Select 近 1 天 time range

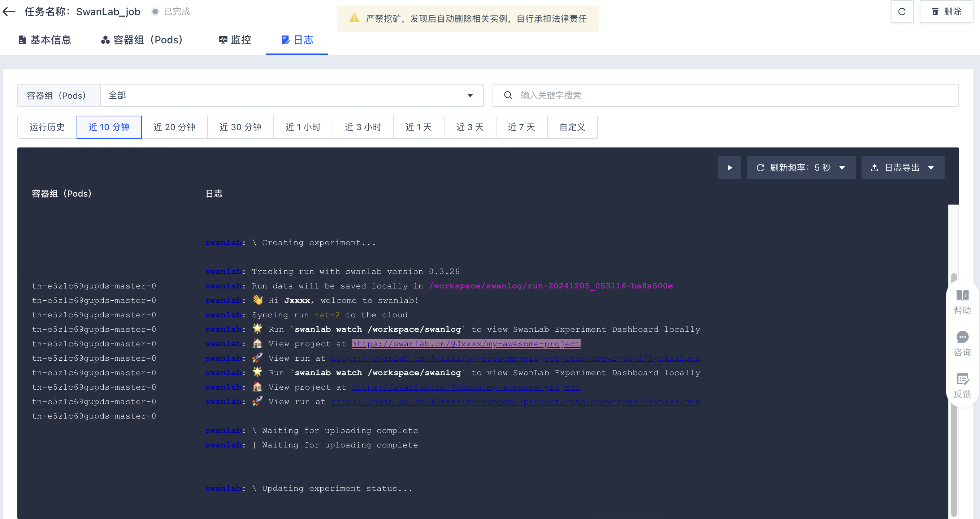419,127
